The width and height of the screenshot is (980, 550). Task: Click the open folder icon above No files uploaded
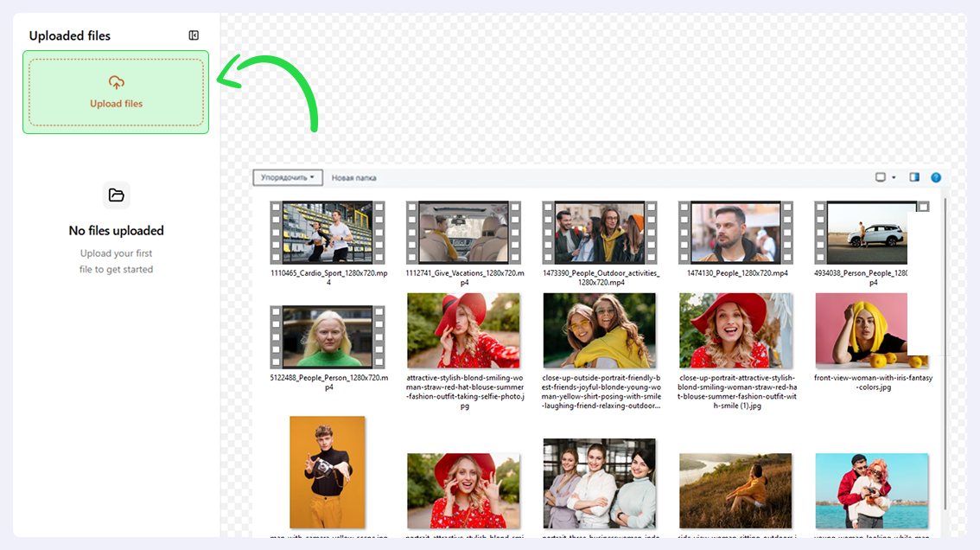(117, 195)
